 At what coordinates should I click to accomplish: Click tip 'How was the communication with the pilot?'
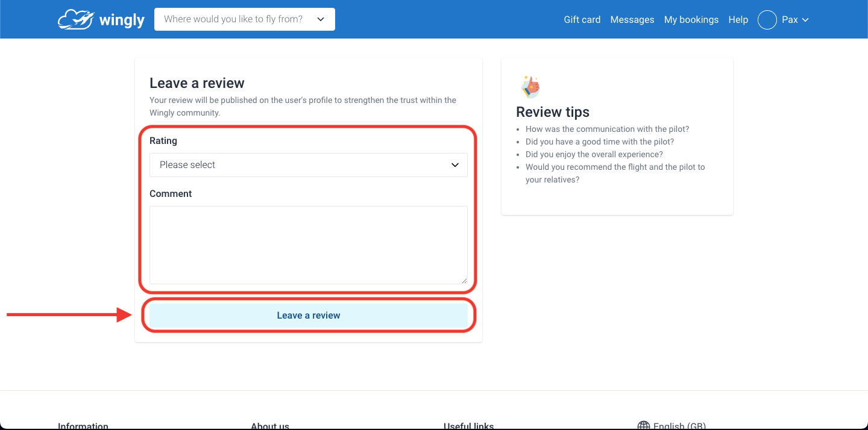(607, 129)
